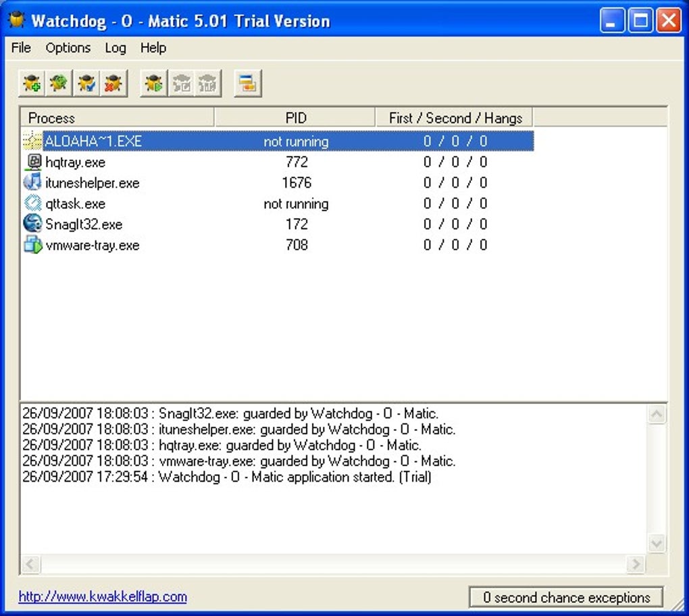Click hang counts 0 / 0 / 0 for hqtray.exe
Viewport: 689px width, 616px height.
[455, 161]
